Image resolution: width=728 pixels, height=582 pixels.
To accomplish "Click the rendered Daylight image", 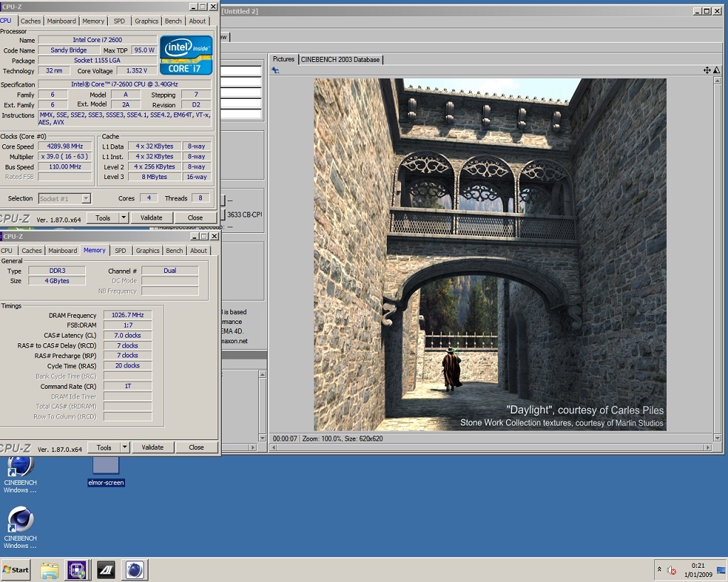I will click(490, 254).
